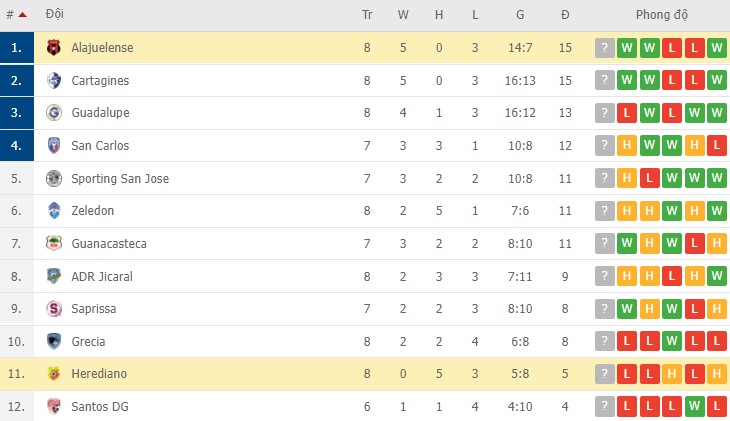Screen dimensions: 730x421
Task: Click the Saprissa team crest icon
Action: [54, 309]
